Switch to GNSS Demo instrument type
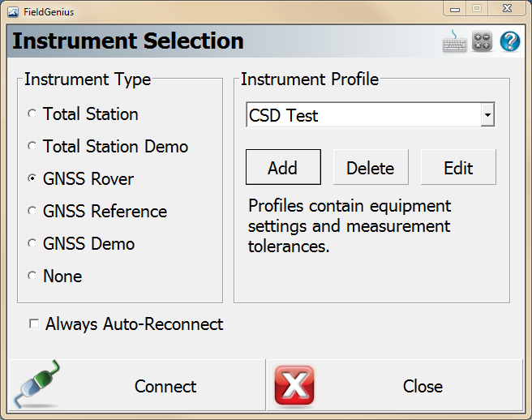Image resolution: width=532 pixels, height=420 pixels. tap(32, 244)
